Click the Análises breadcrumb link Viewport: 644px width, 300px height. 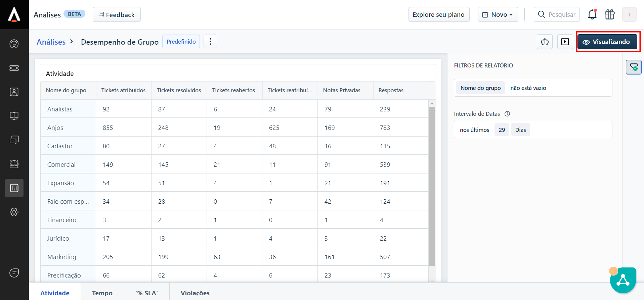[x=51, y=42]
